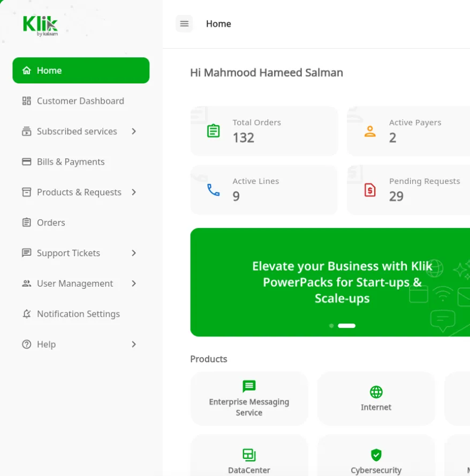Screen dimensions: 470x476
Task: Click the Klik by kalaam logo
Action: [x=40, y=26]
